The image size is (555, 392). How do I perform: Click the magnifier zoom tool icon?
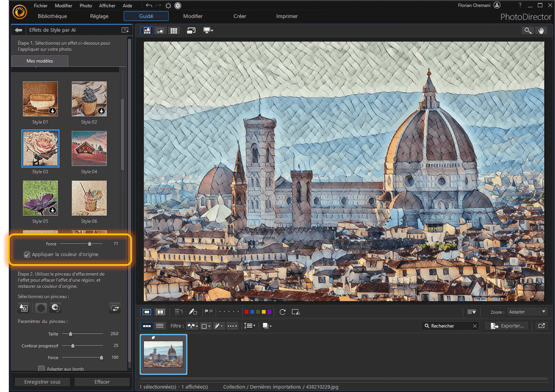(x=528, y=31)
